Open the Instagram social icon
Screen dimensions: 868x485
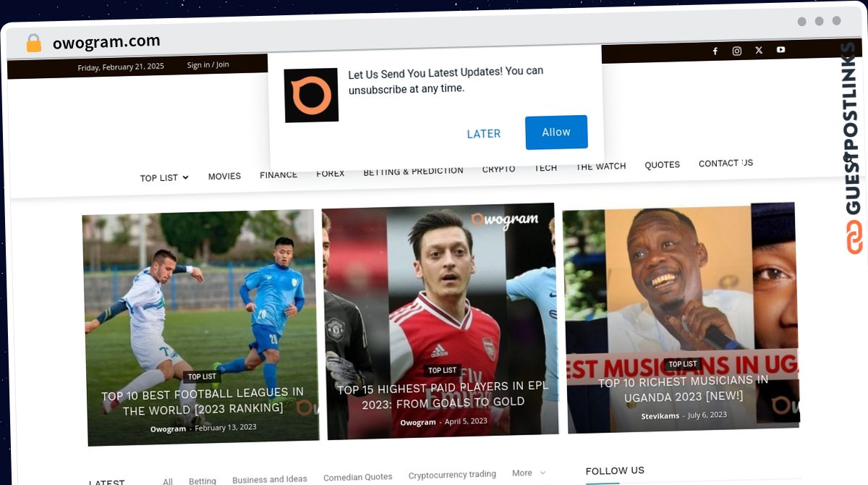click(736, 51)
